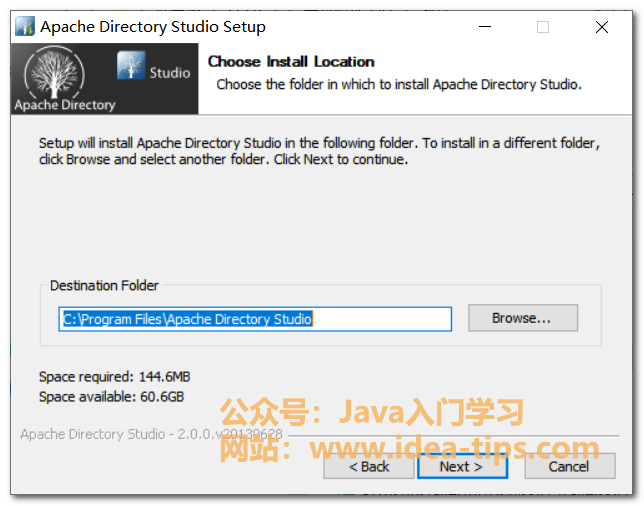This screenshot has width=644, height=506.
Task: Click the 'Choose the folder in which to install' subtitle
Action: [x=399, y=84]
